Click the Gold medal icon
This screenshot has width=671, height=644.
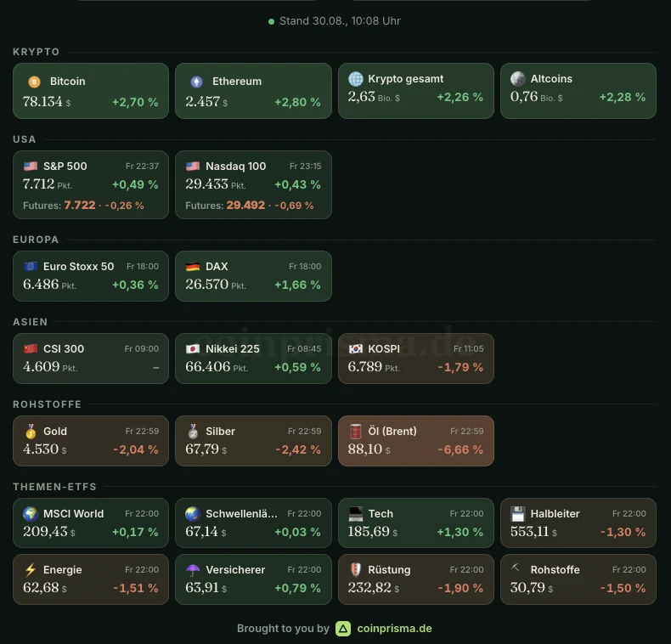[x=31, y=432]
